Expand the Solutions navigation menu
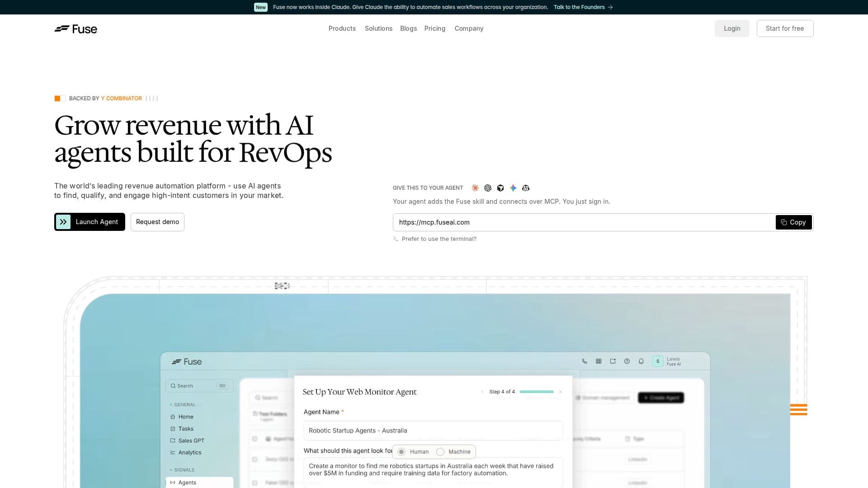The image size is (868, 488). point(378,28)
